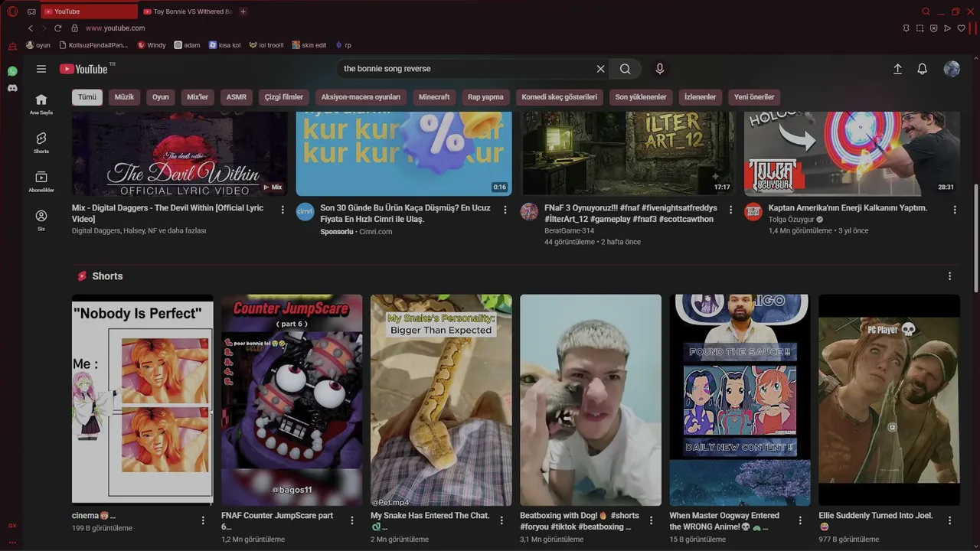This screenshot has height=551, width=980.
Task: Open options for the cinema short
Action: [203, 520]
